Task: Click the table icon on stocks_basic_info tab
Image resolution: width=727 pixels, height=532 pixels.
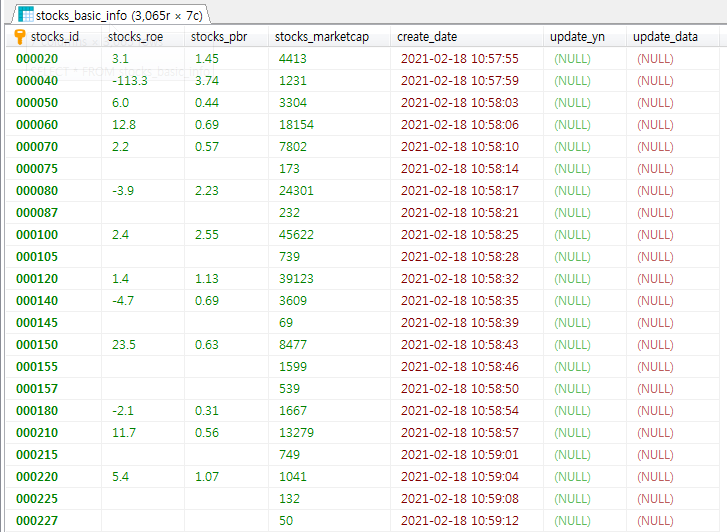Action: 26,15
